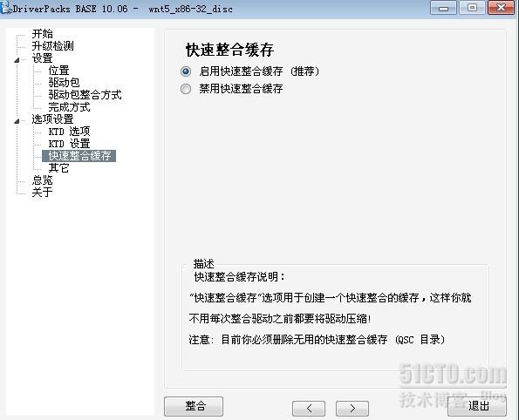
Task: Maximize the DriverPacks BASE window
Action: click(x=472, y=8)
